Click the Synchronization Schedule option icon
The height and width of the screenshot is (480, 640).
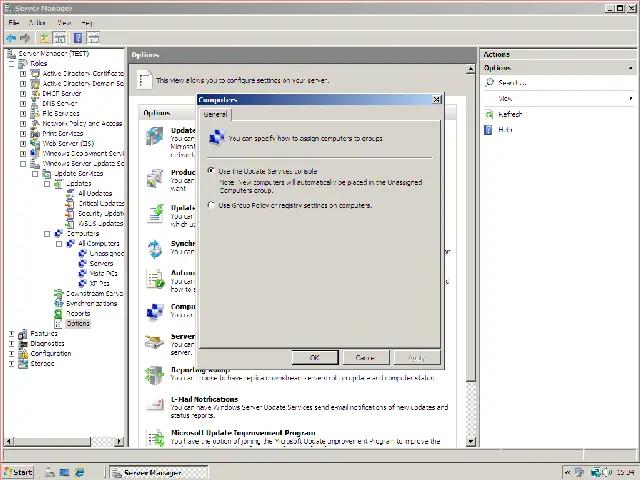pos(155,249)
